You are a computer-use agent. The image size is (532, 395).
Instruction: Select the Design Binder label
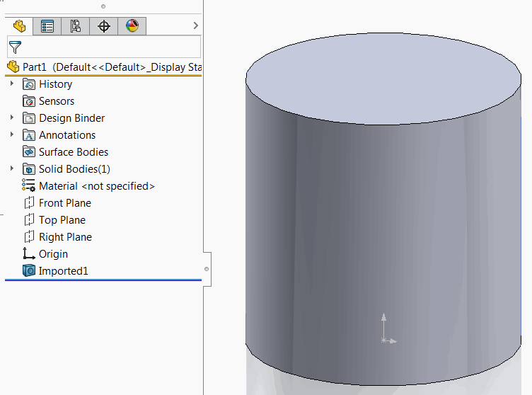click(x=72, y=118)
